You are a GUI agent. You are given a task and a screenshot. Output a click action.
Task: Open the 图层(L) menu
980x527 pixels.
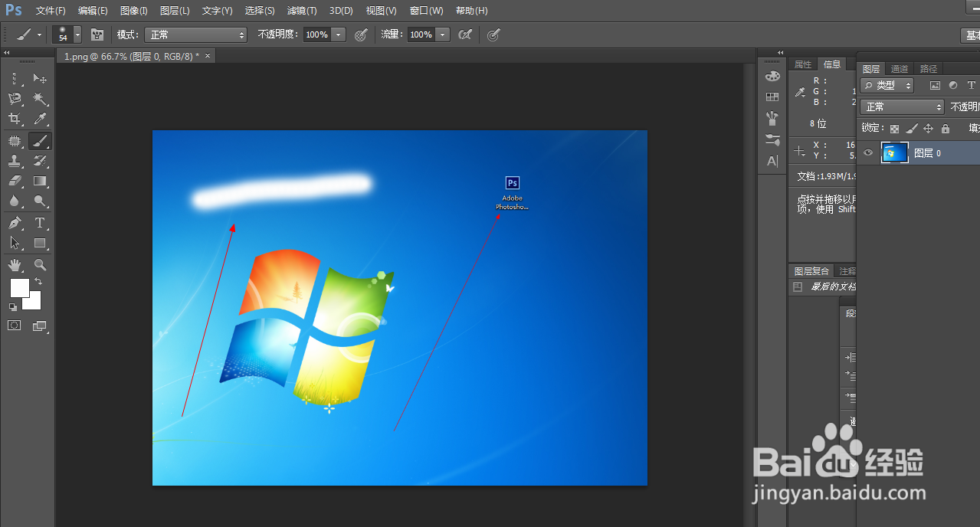[x=175, y=11]
